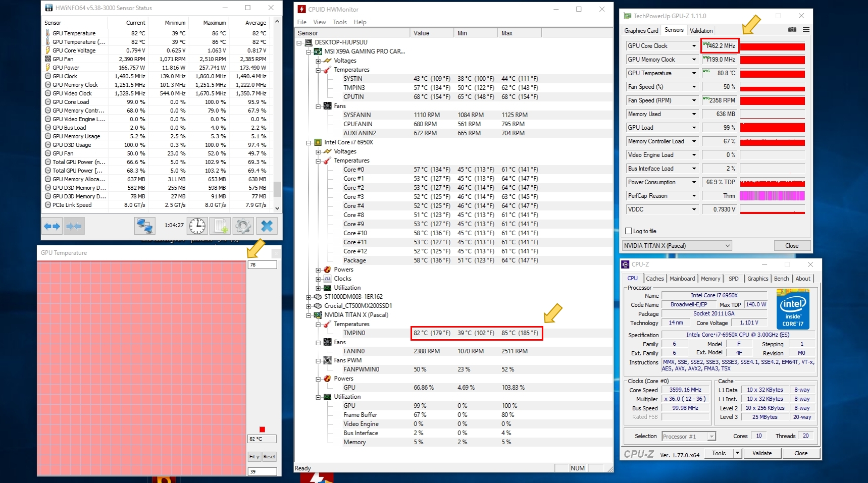The width and height of the screenshot is (868, 483).
Task: Click graph minimum value field showing 39
Action: pos(262,471)
